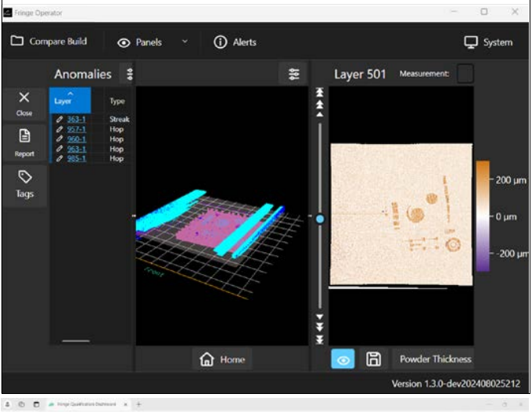This screenshot has height=412, width=532.
Task: Open anomaly link 960-1
Action: click(77, 139)
